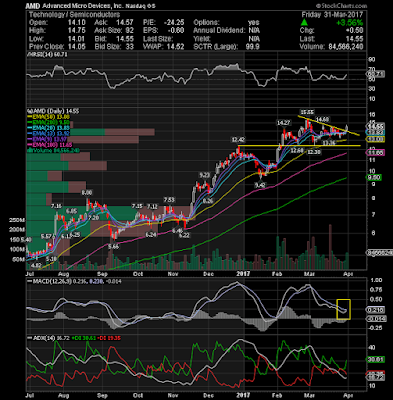Viewport: 393px width, 400px height.
Task: Select the green EMA(200) legend entry
Action: (48, 123)
